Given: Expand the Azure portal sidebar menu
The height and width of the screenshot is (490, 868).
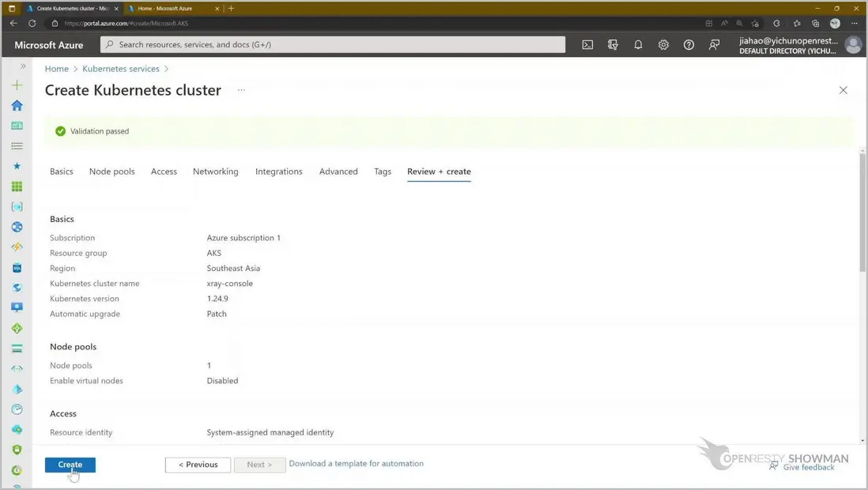Looking at the screenshot, I should (x=23, y=66).
